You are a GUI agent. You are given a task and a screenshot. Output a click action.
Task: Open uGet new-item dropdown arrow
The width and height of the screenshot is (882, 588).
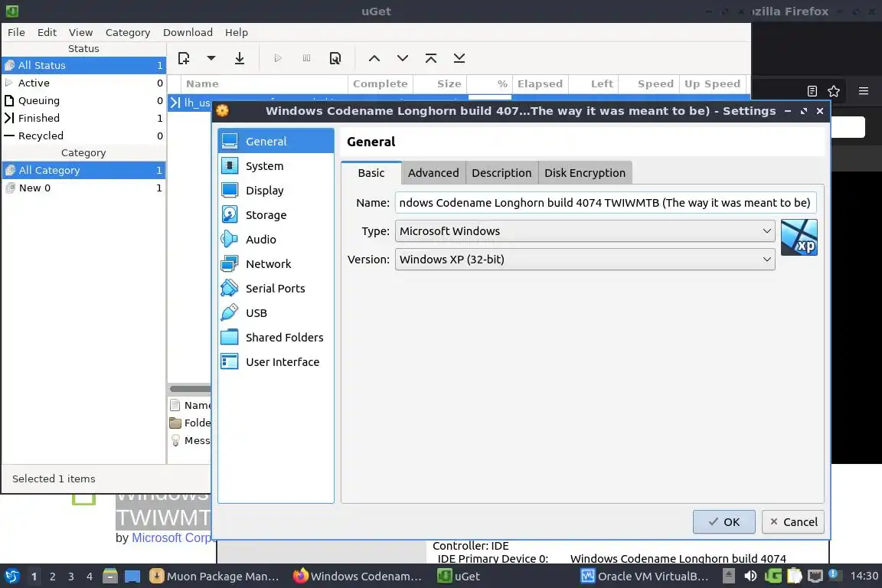point(211,58)
